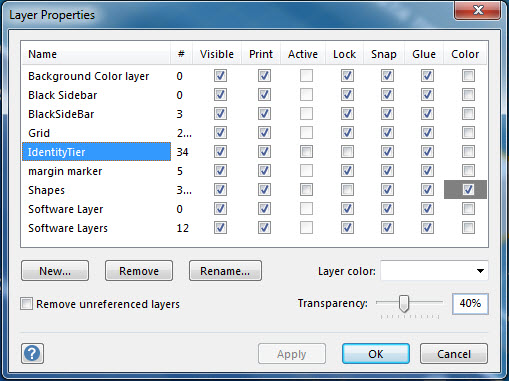Uncheck Snap for margin marker layer

coord(387,171)
